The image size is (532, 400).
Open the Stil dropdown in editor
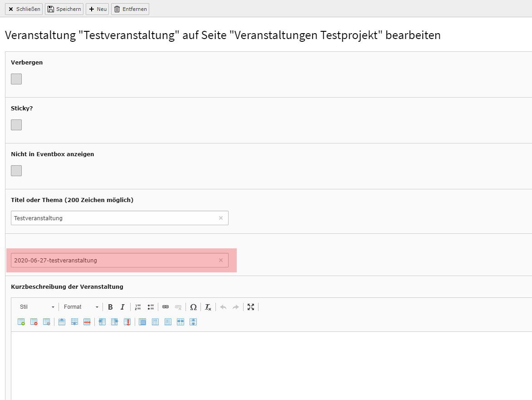click(37, 307)
